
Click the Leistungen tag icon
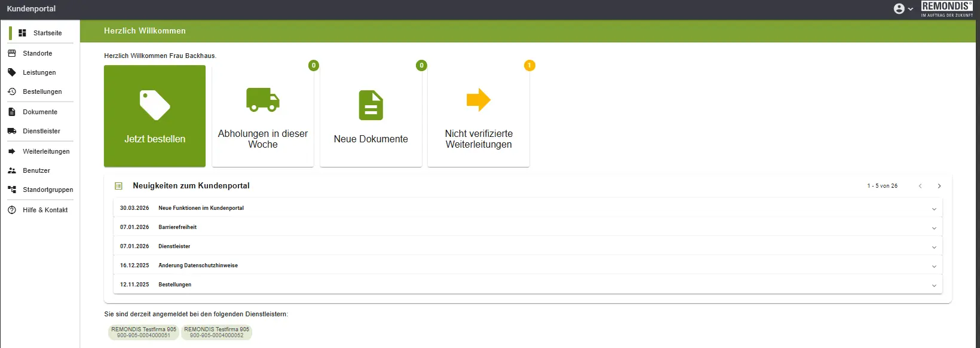pos(11,72)
